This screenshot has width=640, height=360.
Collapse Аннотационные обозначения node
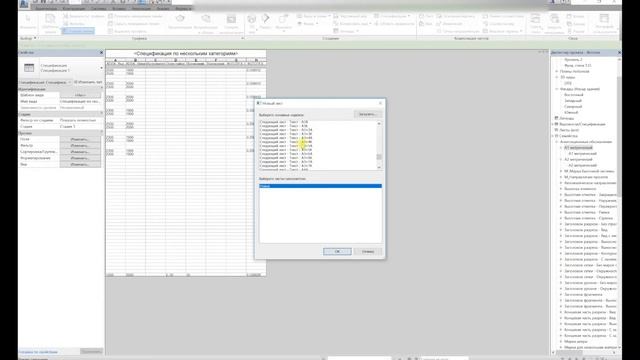point(557,142)
